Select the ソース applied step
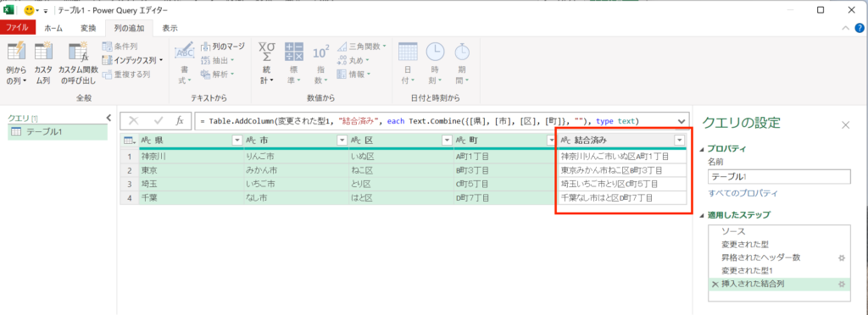Screen dimensions: 868x315 (x=779, y=231)
